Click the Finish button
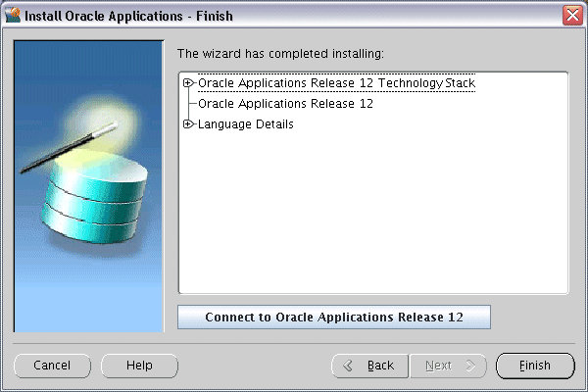The width and height of the screenshot is (588, 392). (535, 366)
